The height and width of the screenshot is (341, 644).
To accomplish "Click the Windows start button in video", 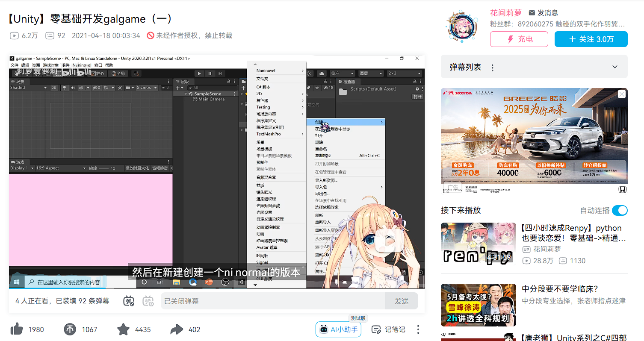I will (17, 282).
